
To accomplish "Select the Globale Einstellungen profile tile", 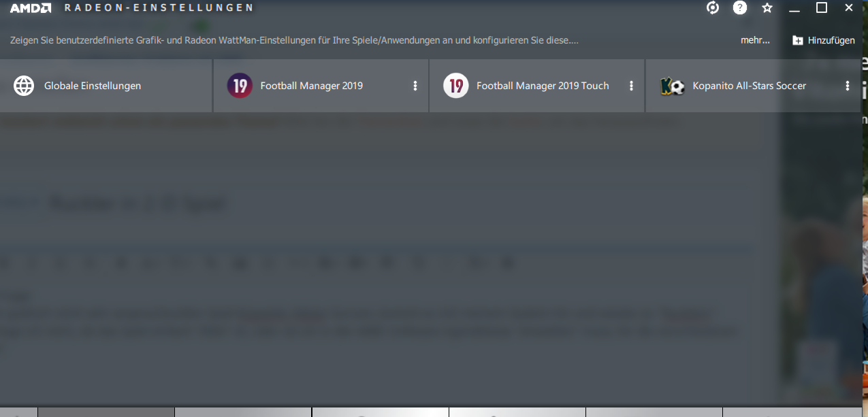I will (106, 86).
